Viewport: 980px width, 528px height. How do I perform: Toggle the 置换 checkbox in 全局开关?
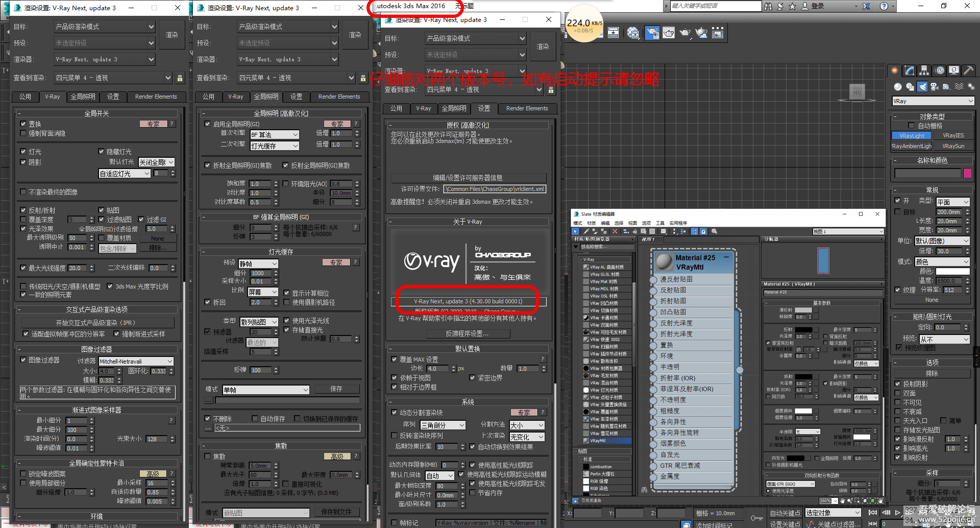coord(23,124)
